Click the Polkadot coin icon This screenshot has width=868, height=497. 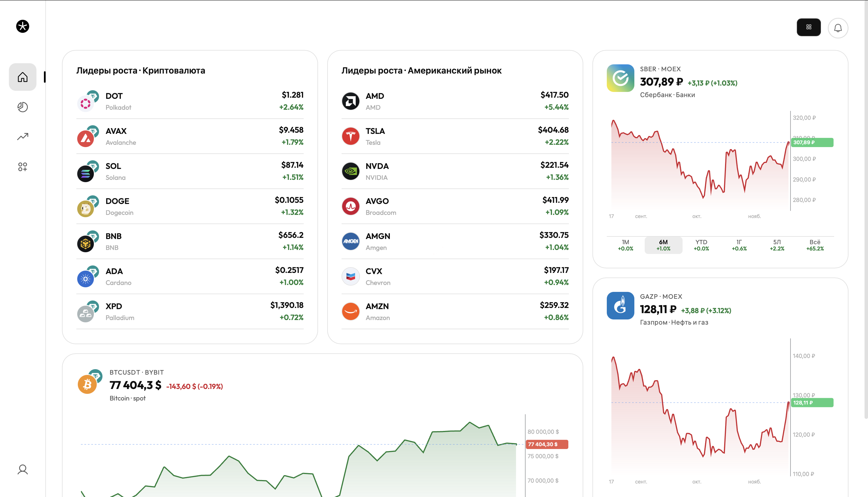[x=86, y=103]
